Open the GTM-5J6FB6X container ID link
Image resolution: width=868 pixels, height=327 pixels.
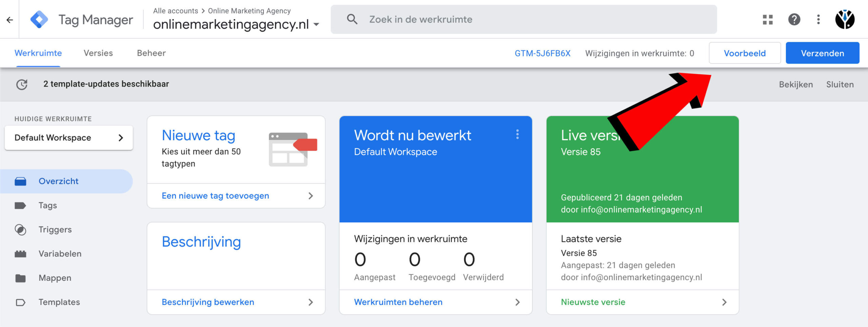pyautogui.click(x=542, y=53)
